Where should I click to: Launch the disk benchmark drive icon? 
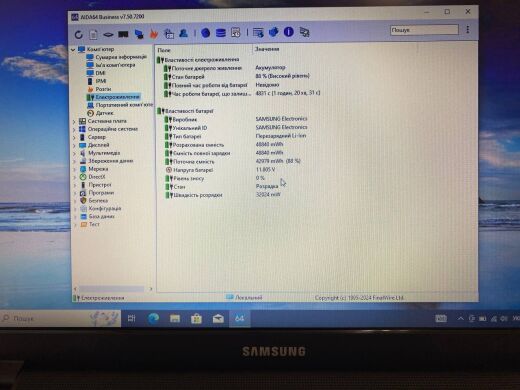tap(108, 34)
